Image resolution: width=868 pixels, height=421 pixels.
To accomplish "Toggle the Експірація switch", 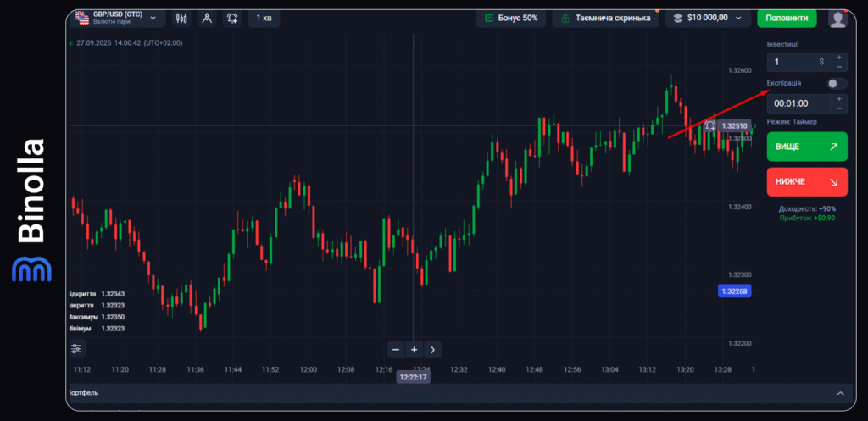I will (x=836, y=83).
